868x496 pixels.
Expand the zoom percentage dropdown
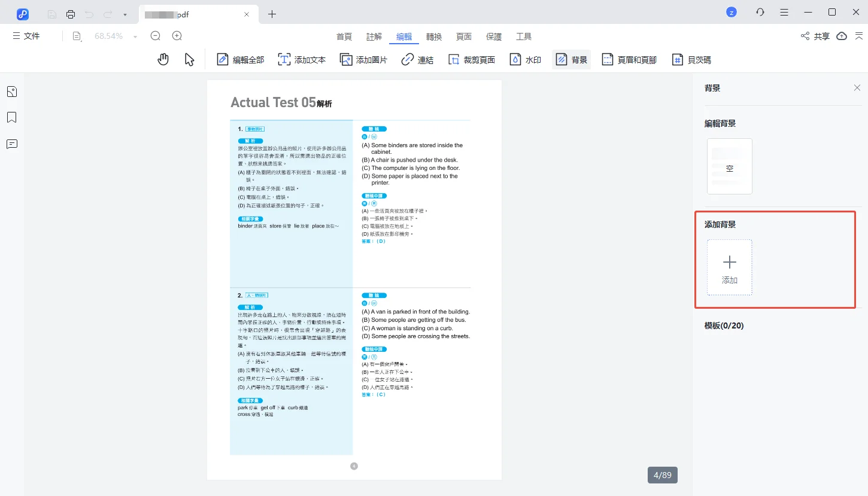135,36
